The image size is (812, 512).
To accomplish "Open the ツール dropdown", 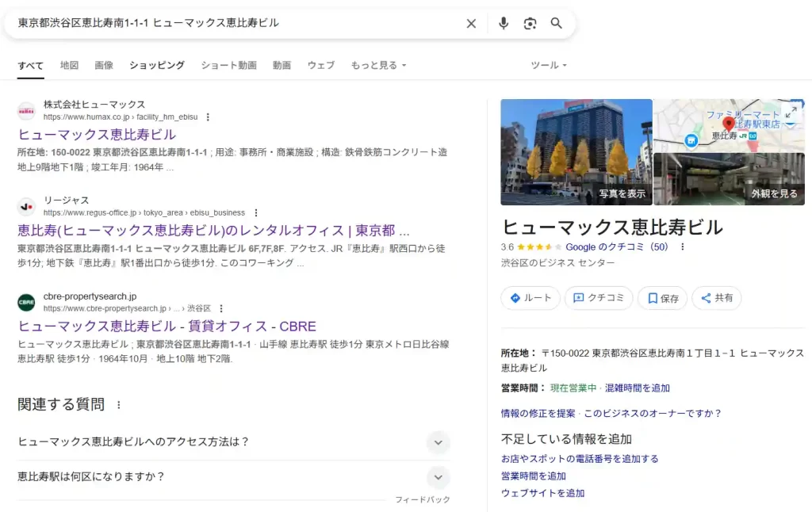I will click(x=548, y=66).
